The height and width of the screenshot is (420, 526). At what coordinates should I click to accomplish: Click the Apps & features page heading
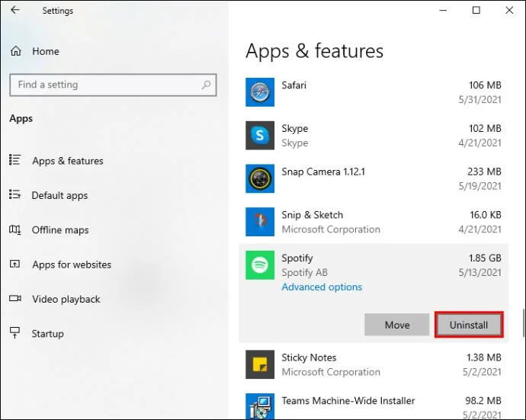click(314, 51)
